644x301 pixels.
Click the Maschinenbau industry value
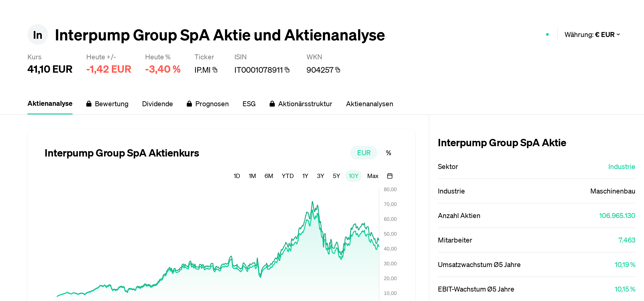pos(613,191)
